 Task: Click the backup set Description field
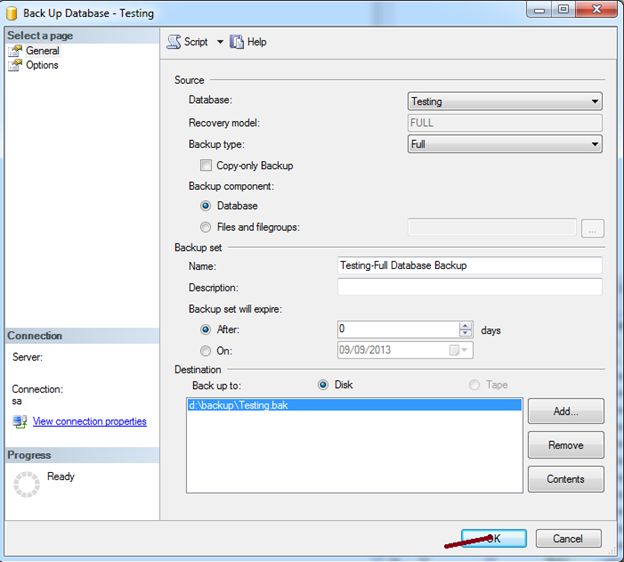point(470,287)
